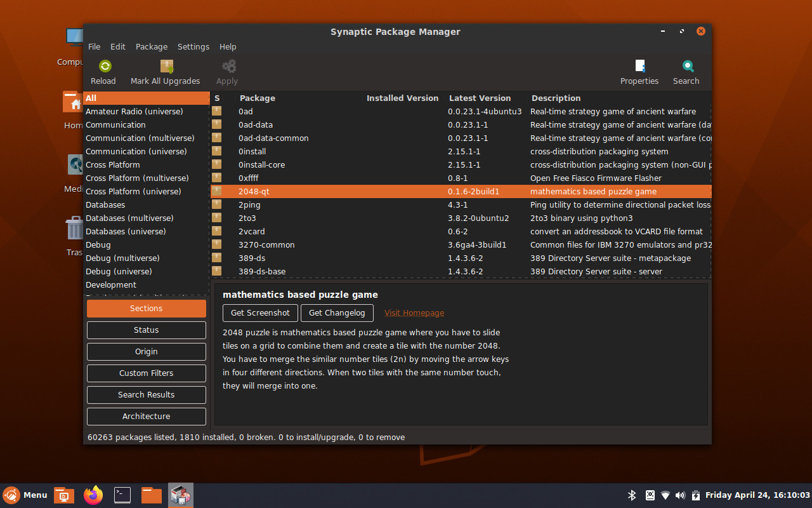Click the status box for the 2to3 package

[217, 218]
